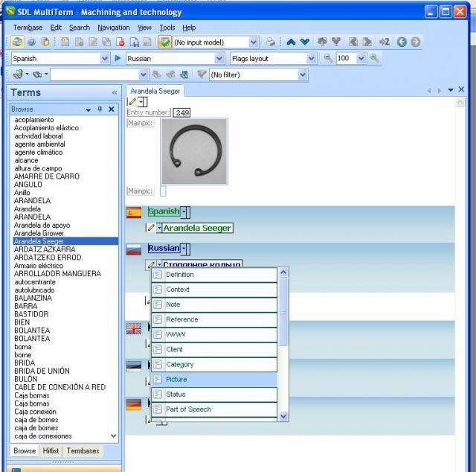Click the Russian flag icon
The height and width of the screenshot is (472, 476).
click(134, 249)
